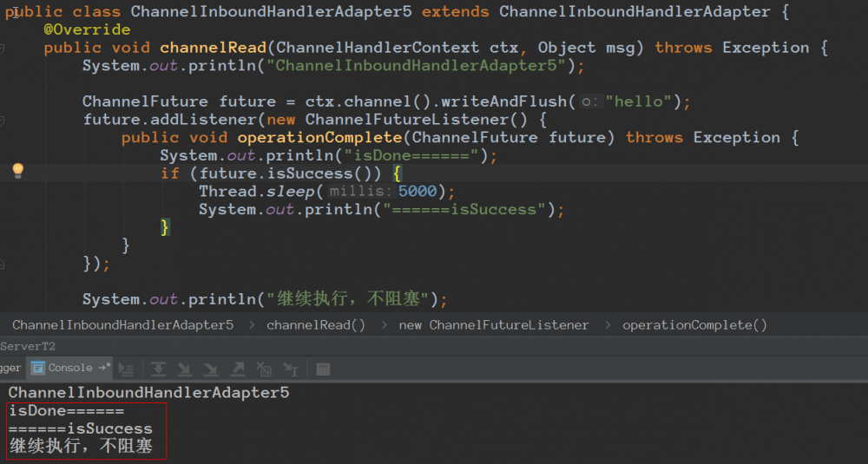Click the Force Step Into debug icon
The image size is (868, 464).
click(211, 369)
